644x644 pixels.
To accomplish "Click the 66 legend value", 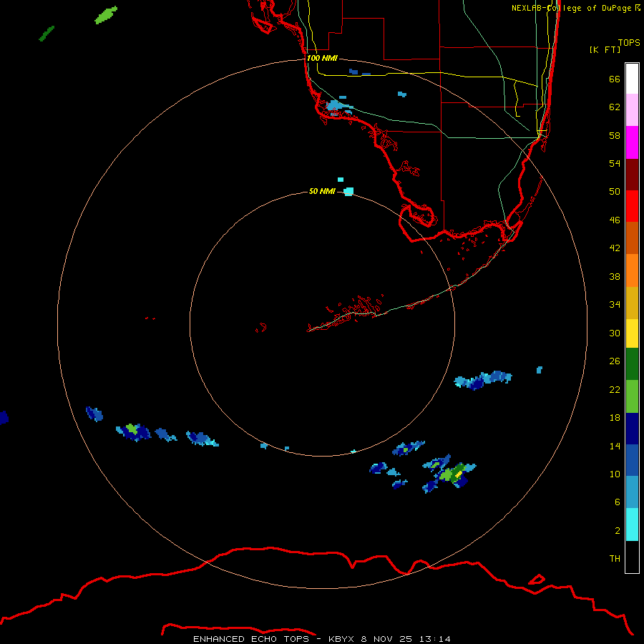I will point(615,79).
